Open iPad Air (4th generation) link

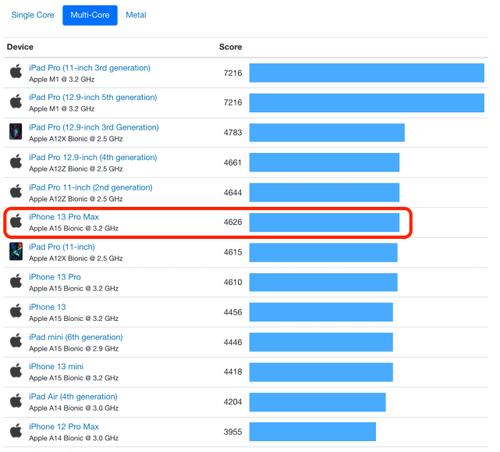[73, 397]
